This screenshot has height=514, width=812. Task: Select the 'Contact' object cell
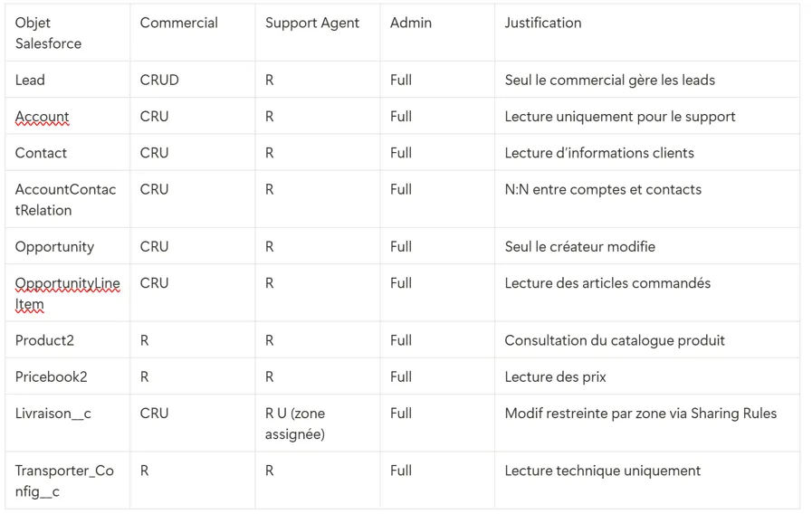41,153
